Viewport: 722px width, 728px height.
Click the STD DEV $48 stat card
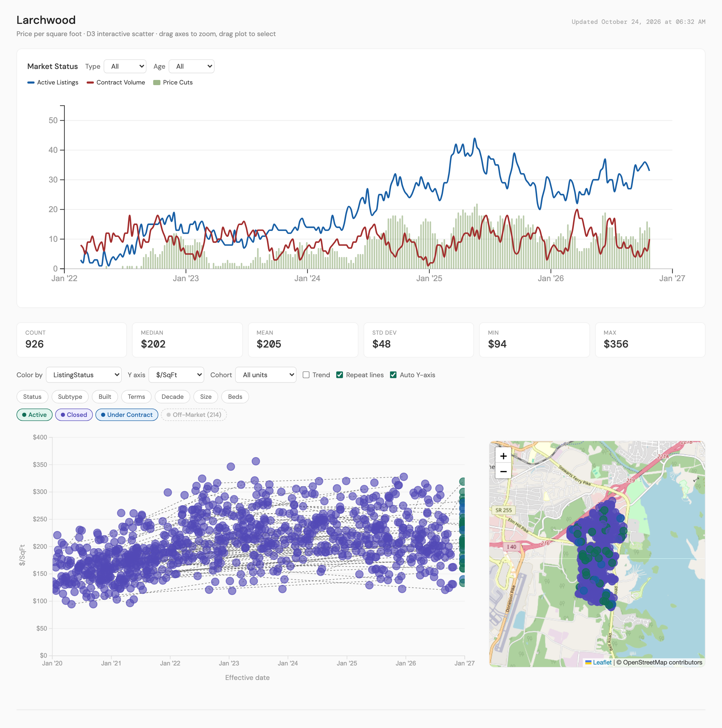point(418,340)
